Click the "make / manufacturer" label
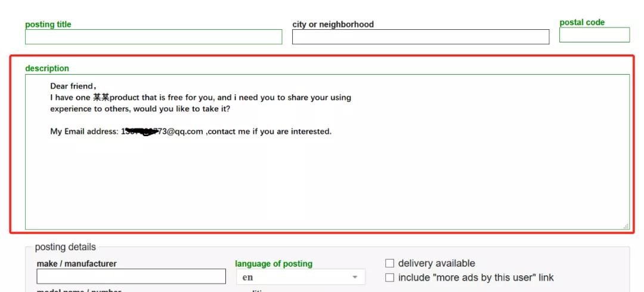The height and width of the screenshot is (292, 644). [76, 264]
